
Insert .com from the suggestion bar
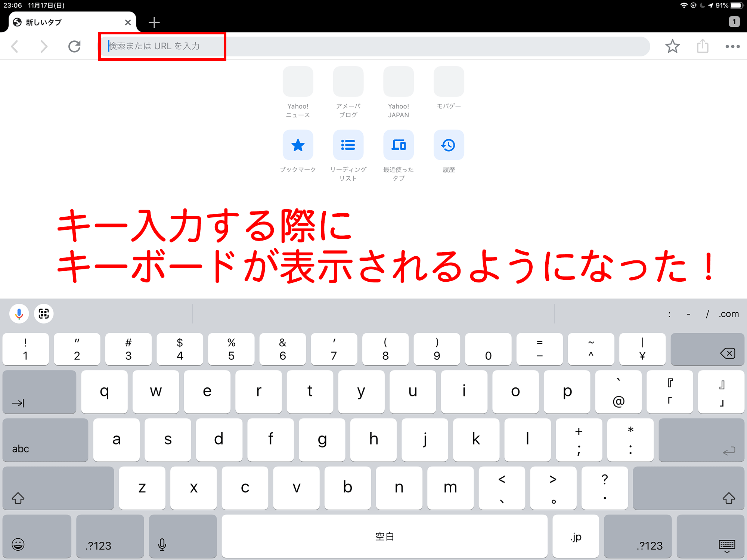(729, 314)
